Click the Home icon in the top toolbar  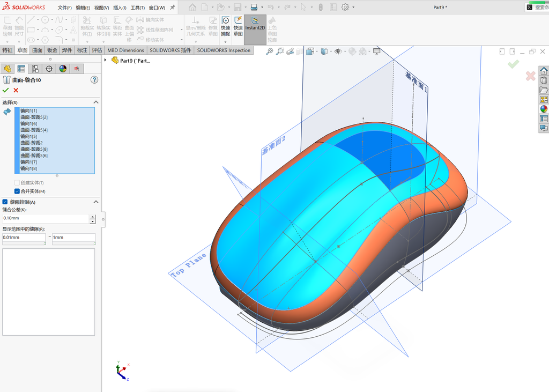tap(192, 7)
